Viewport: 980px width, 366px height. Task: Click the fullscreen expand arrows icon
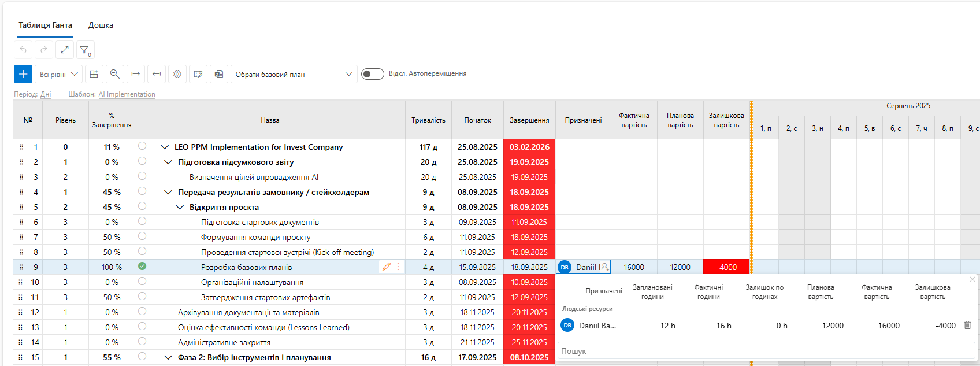pyautogui.click(x=65, y=50)
